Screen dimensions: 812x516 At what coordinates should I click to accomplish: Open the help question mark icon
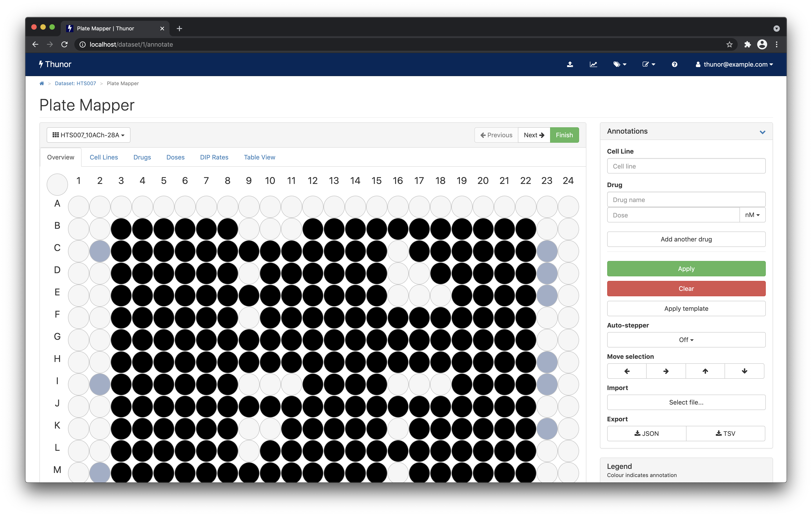674,64
